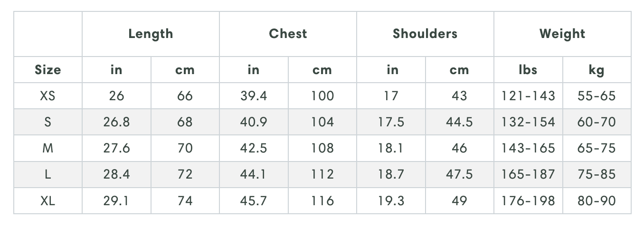Click the kg unit subheader
The height and width of the screenshot is (228, 644).
[x=597, y=70]
